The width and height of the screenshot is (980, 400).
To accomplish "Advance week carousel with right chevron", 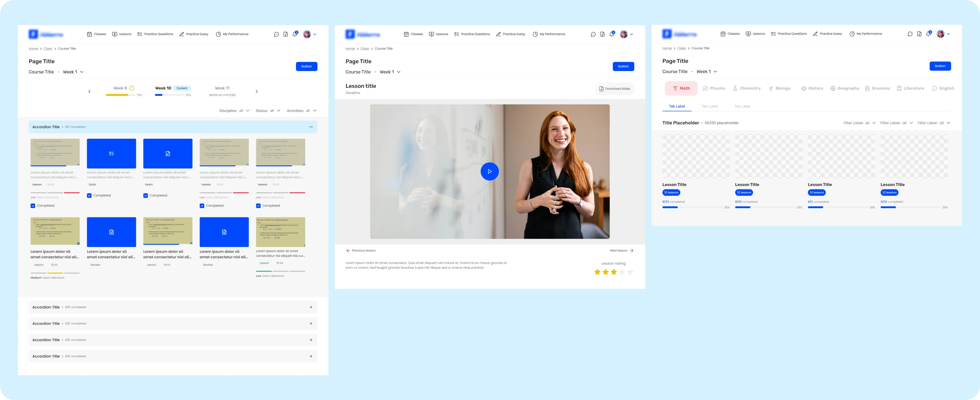I will click(x=257, y=91).
